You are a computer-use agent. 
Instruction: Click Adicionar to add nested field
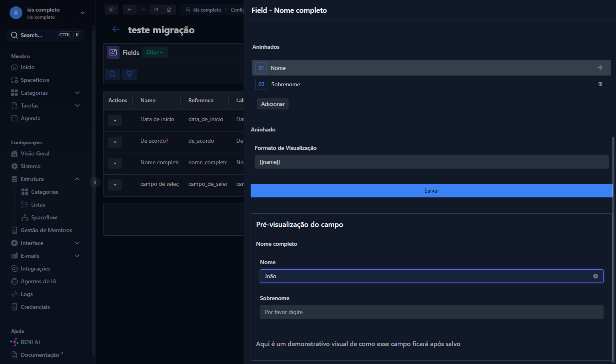pyautogui.click(x=273, y=104)
